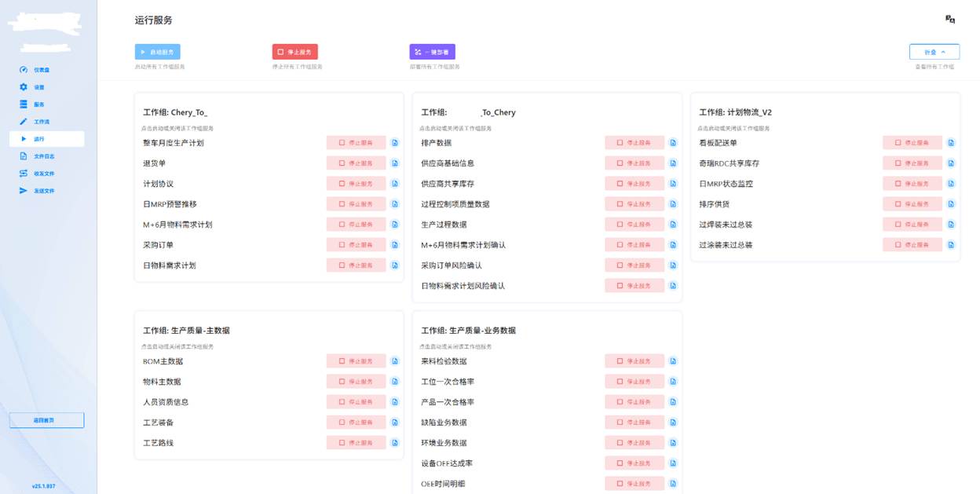
Task: Click the file icon for BOM主数据
Action: (x=395, y=361)
